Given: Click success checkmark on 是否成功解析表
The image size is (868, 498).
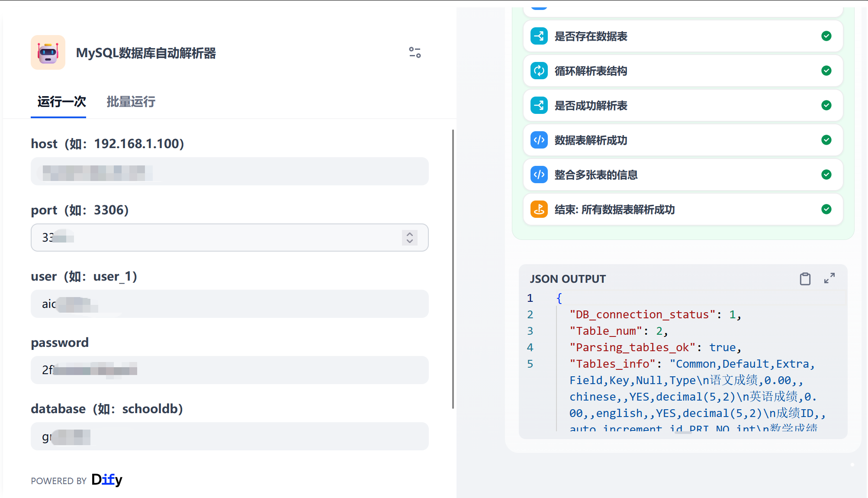Looking at the screenshot, I should pos(826,106).
